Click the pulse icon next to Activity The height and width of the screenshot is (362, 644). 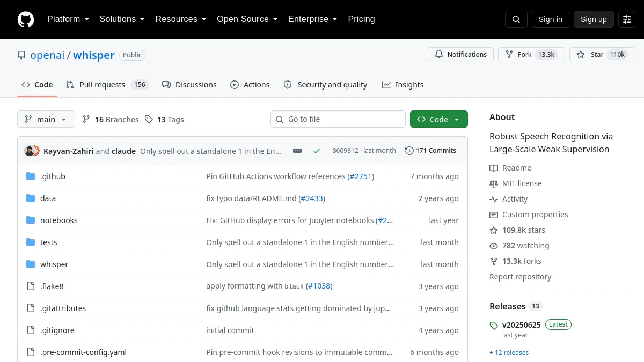coord(494,199)
